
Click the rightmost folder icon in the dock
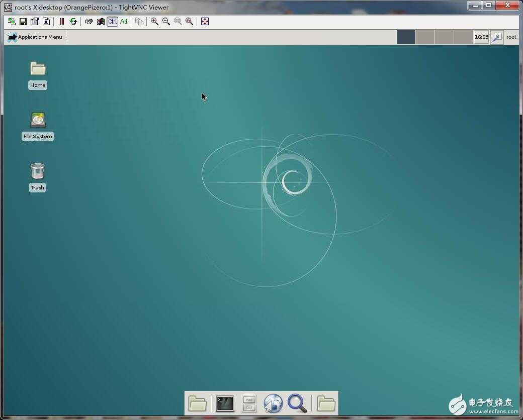326,403
